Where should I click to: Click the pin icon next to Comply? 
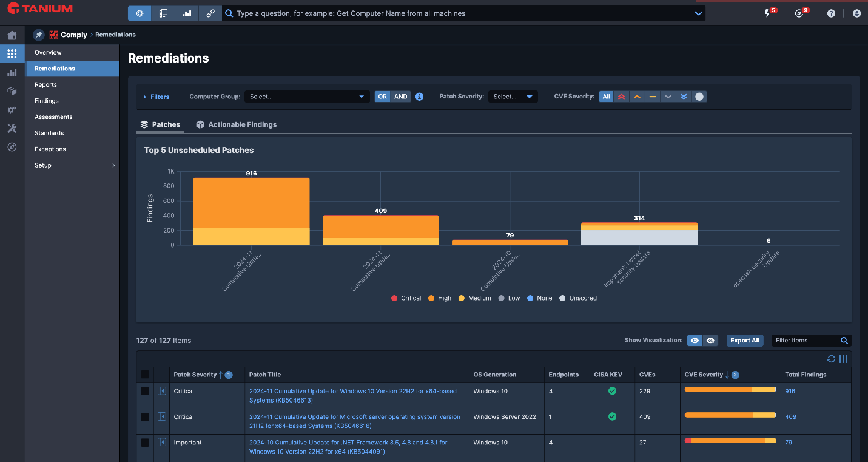(x=39, y=35)
